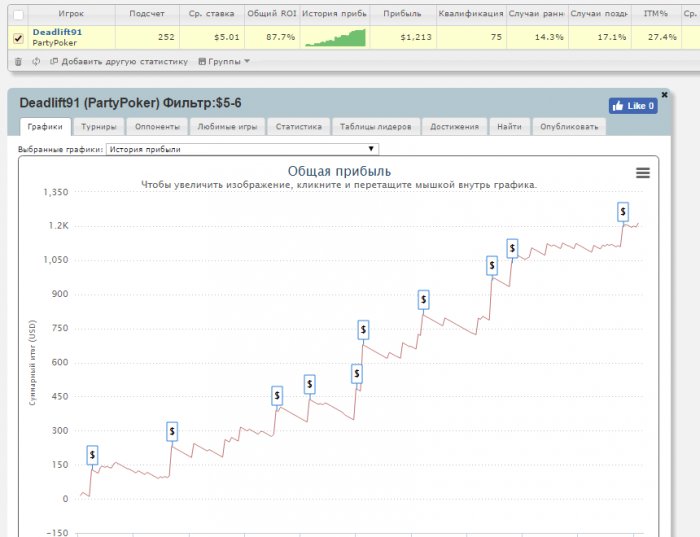Close the Deadlift91 statistics panel
Viewport: 700px width, 537px height.
664,95
